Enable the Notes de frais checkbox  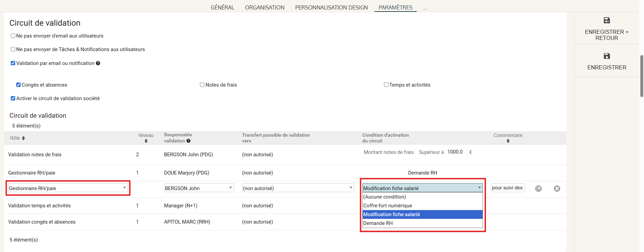point(202,85)
